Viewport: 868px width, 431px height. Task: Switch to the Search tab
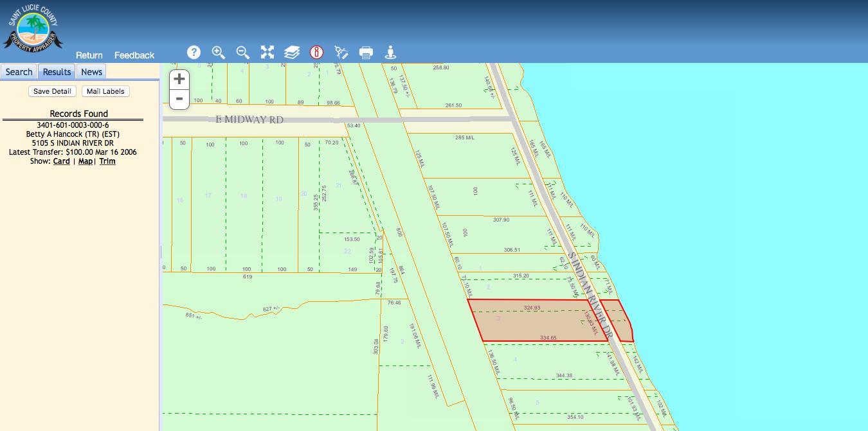(x=19, y=72)
